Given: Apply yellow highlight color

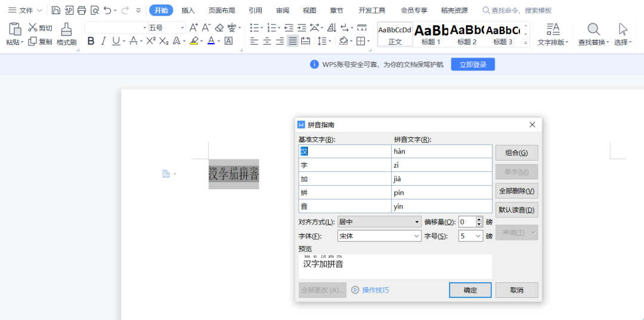Looking at the screenshot, I should [194, 41].
